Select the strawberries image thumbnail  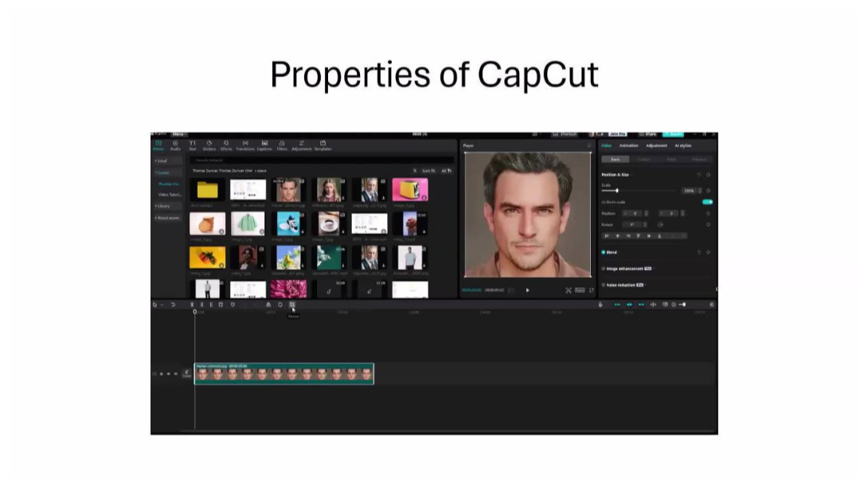point(208,258)
